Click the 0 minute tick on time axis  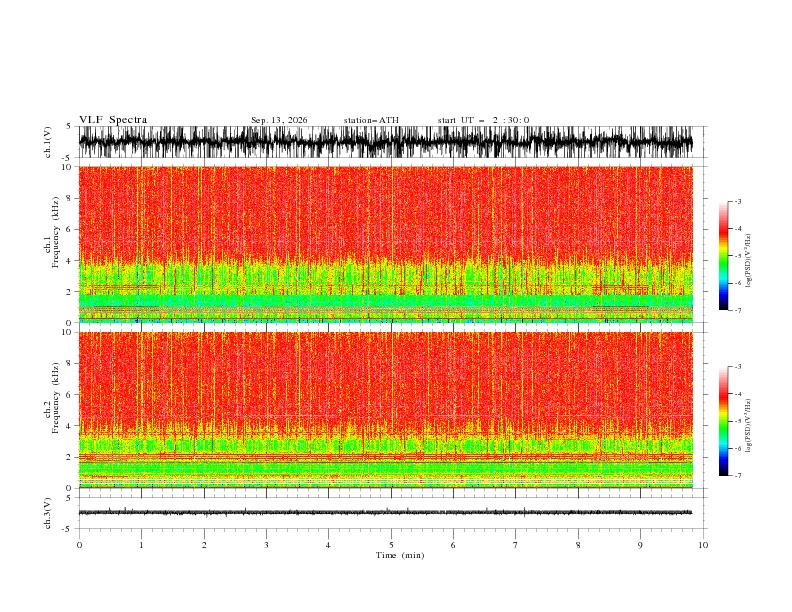click(x=79, y=545)
